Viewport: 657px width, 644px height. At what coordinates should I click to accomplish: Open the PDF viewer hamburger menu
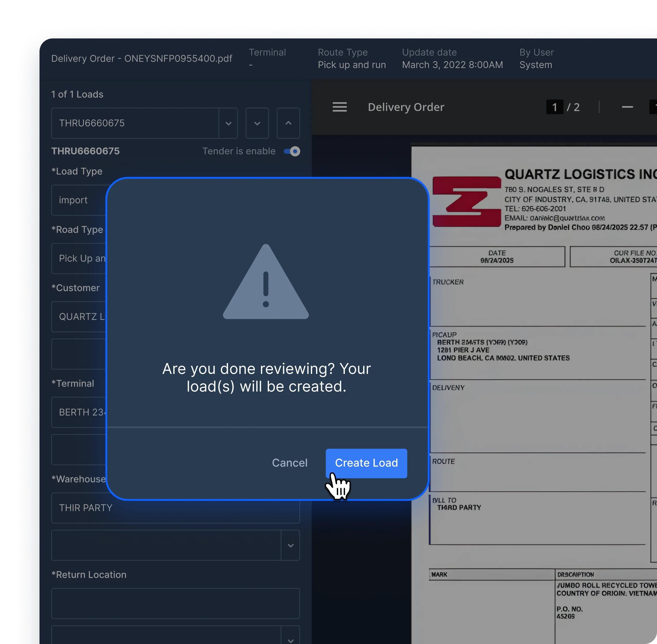pyautogui.click(x=339, y=107)
